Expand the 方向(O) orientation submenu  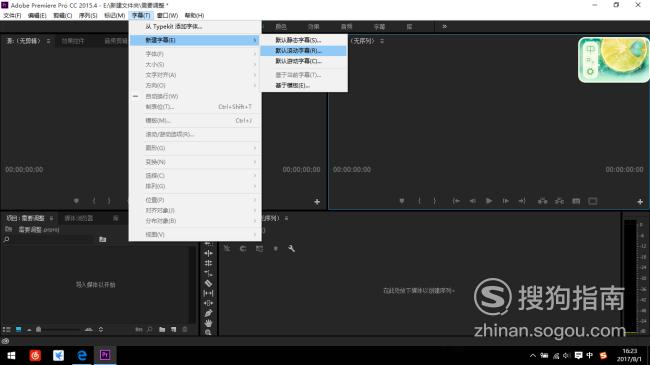coord(195,85)
